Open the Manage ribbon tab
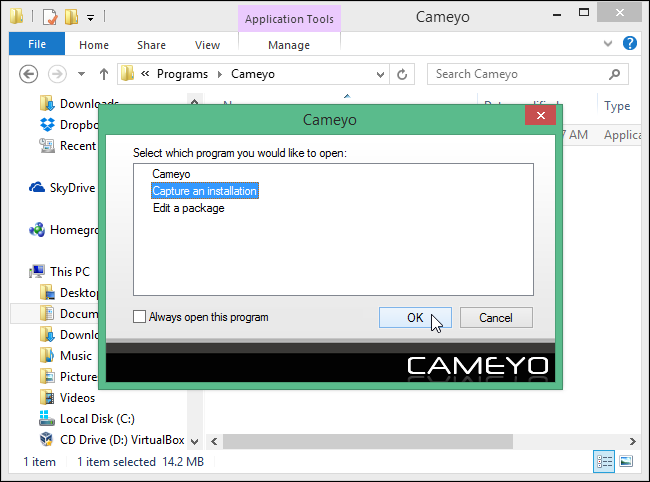The height and width of the screenshot is (482, 650). [289, 45]
